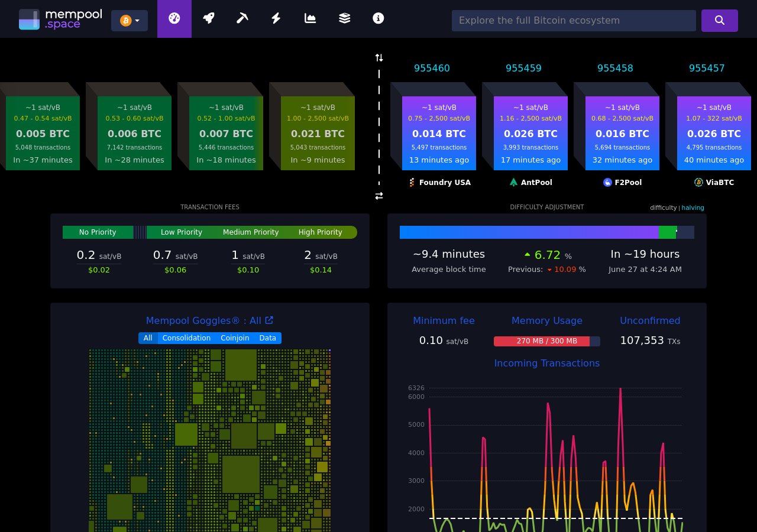Click the 0.10 sat/vB minimum fee value
The width and height of the screenshot is (757, 532).
tap(444, 340)
